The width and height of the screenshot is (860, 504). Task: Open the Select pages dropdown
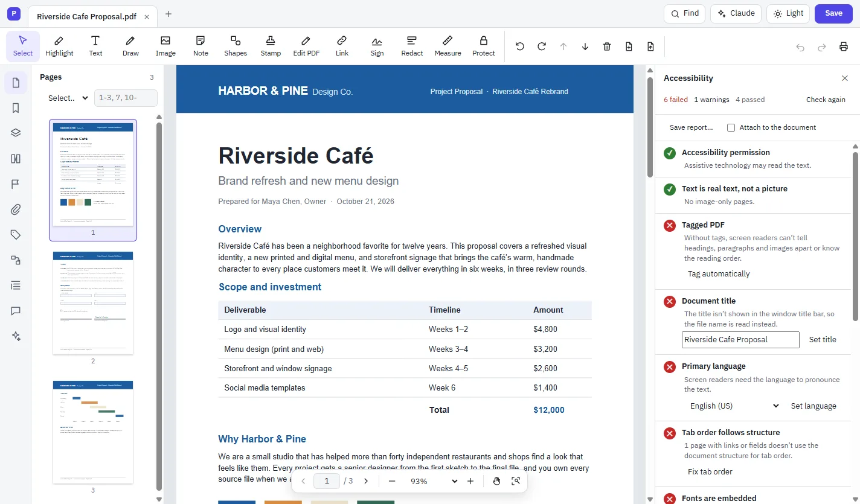pyautogui.click(x=68, y=98)
